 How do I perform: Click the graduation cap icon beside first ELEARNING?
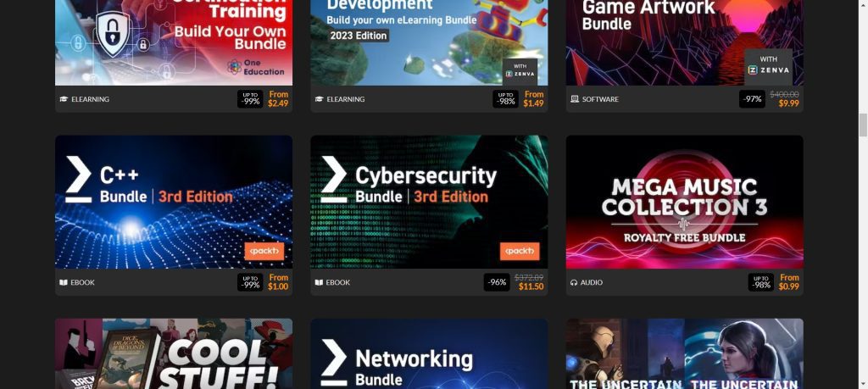click(x=64, y=99)
